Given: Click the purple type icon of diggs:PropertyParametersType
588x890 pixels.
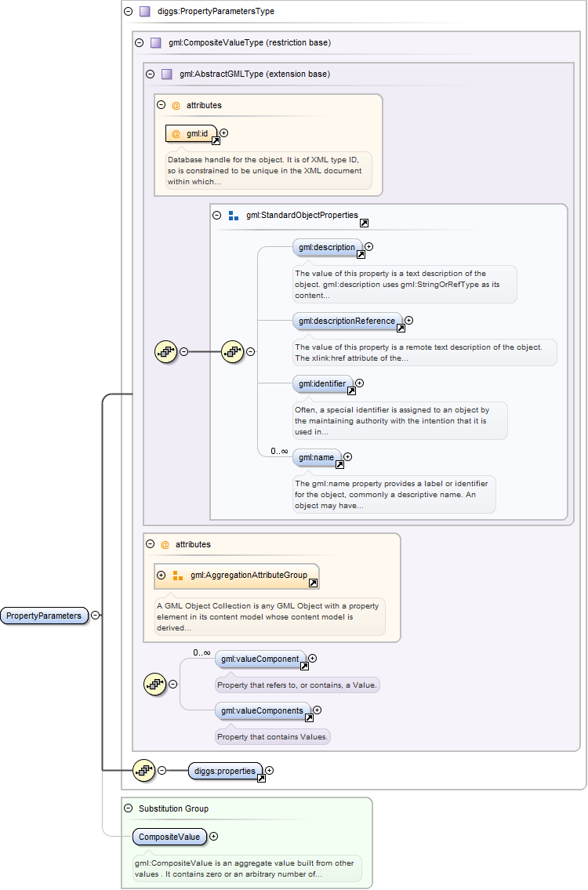Looking at the screenshot, I should 144,12.
